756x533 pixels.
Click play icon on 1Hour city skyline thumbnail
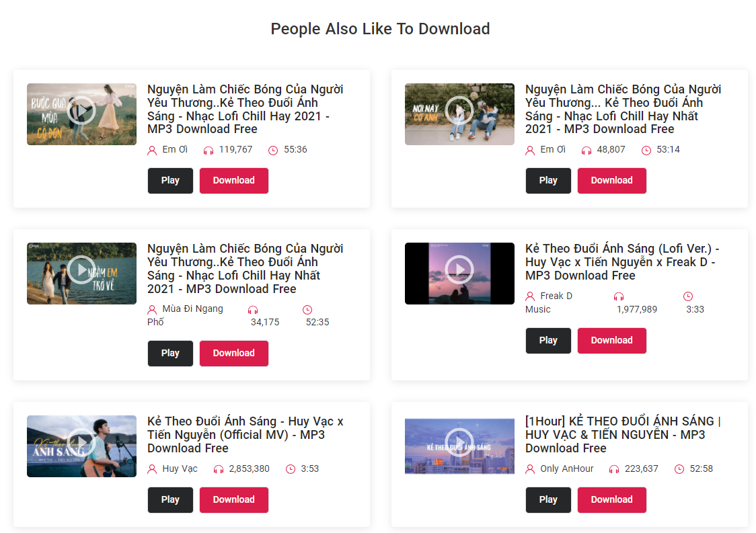click(459, 442)
